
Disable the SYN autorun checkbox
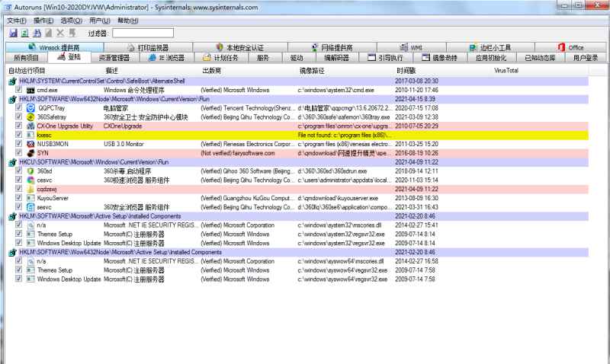(18, 152)
